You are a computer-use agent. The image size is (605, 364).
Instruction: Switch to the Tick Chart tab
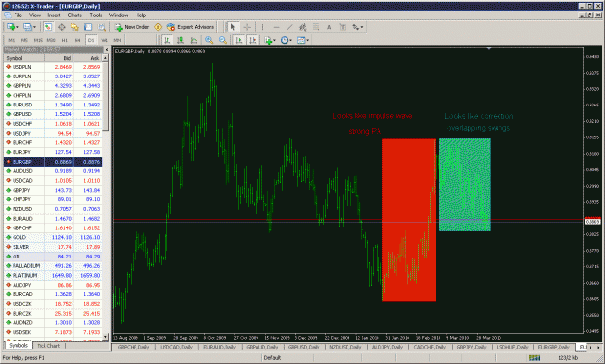[x=48, y=346]
